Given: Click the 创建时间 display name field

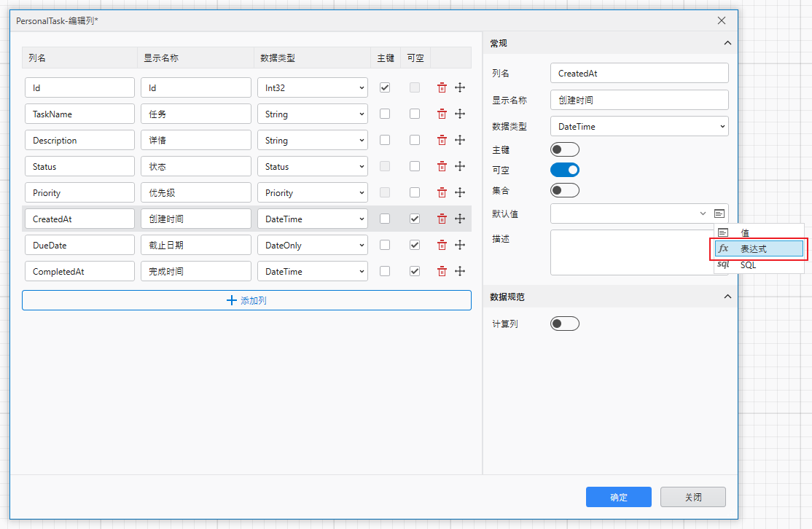Looking at the screenshot, I should point(195,219).
